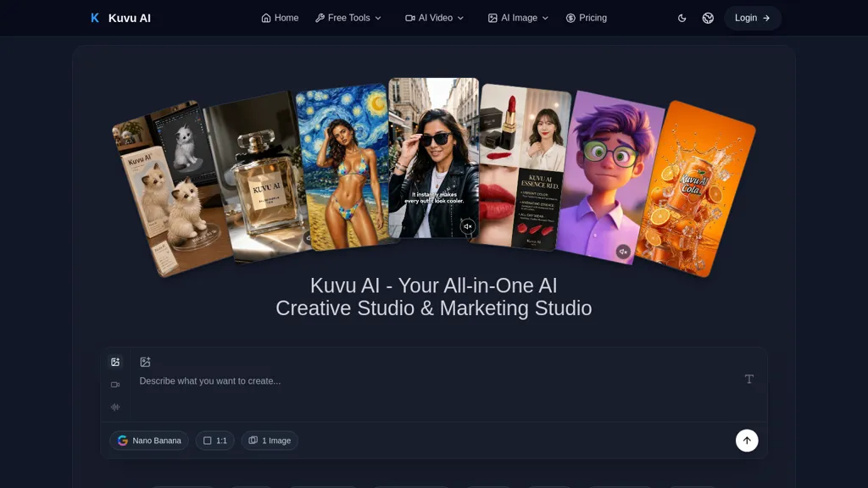
Task: Open the Nano Banana model selector
Action: [x=149, y=441]
